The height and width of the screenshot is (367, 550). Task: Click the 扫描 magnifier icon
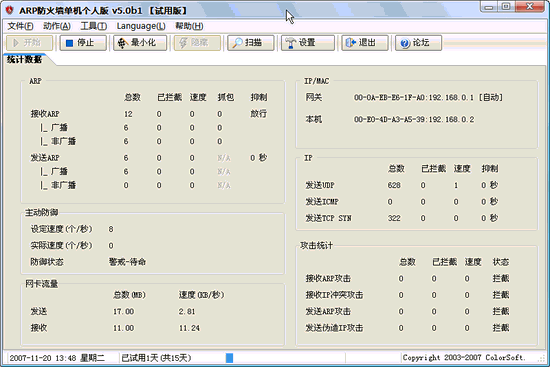tap(237, 43)
